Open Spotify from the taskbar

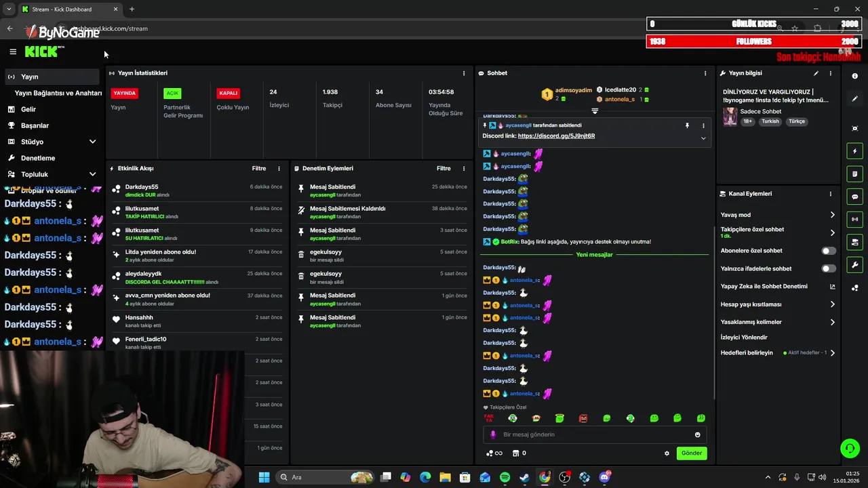click(505, 477)
